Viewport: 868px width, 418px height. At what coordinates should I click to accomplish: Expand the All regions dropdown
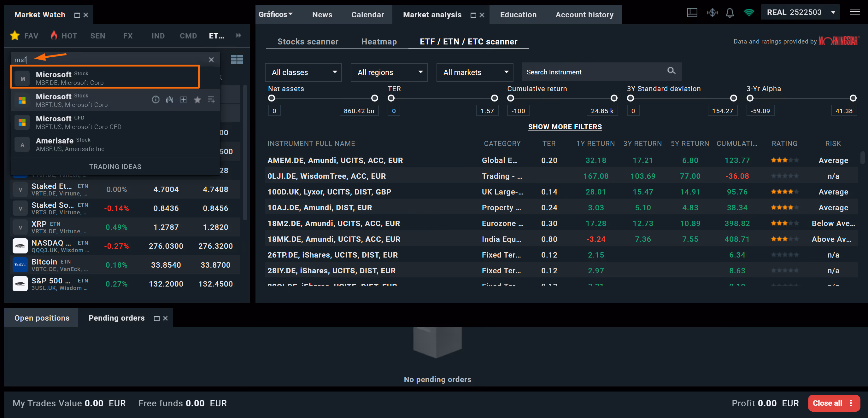[389, 73]
